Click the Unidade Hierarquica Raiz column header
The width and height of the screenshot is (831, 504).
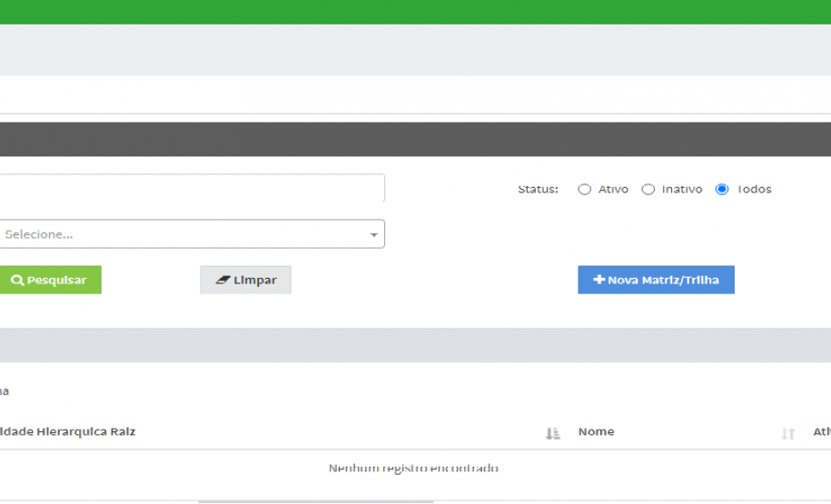pyautogui.click(x=68, y=432)
